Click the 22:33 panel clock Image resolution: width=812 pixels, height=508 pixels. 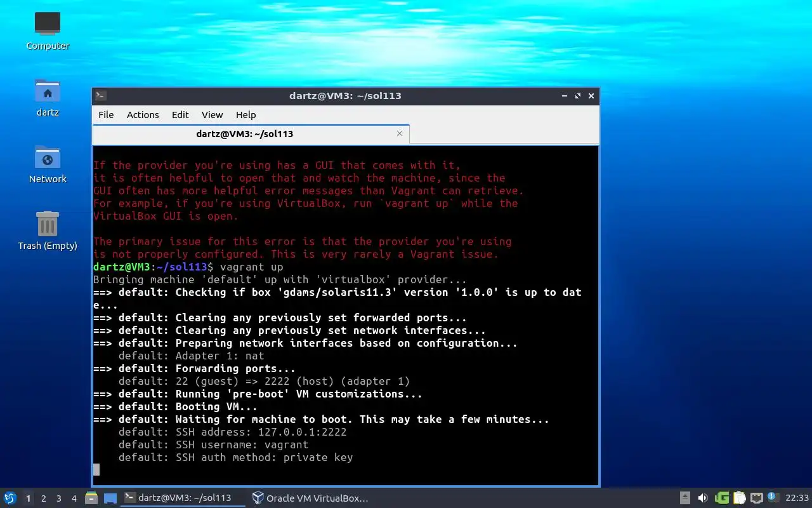[x=797, y=498]
